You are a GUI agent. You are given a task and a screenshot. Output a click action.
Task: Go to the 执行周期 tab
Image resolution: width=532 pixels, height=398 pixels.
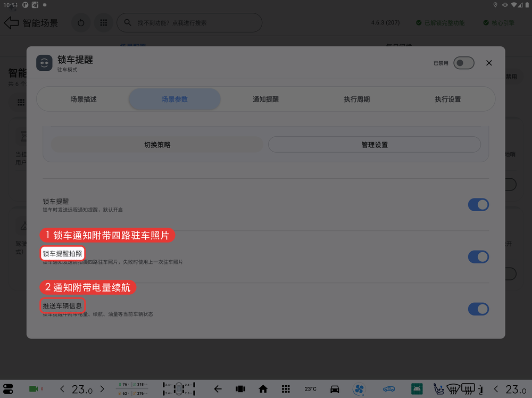(x=356, y=99)
